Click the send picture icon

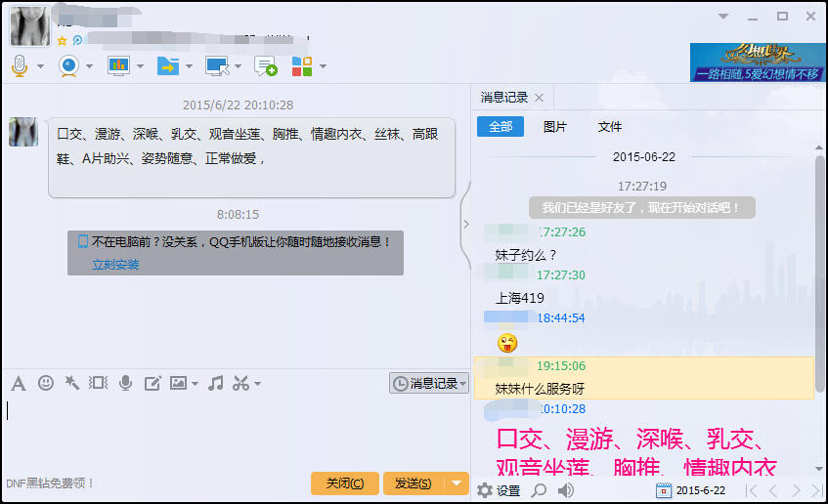(178, 383)
